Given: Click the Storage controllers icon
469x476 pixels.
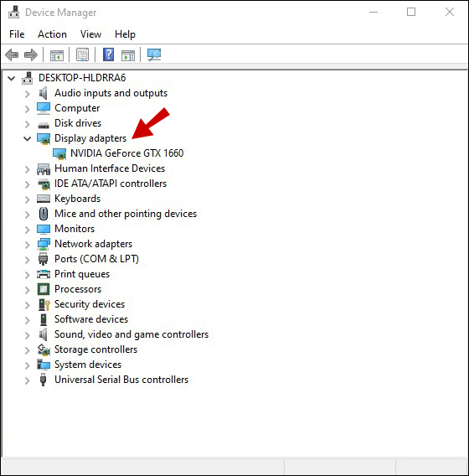Looking at the screenshot, I should coord(44,349).
